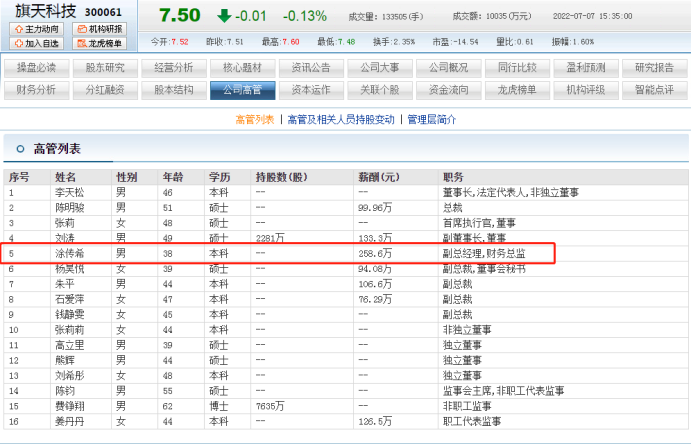Click stock name 旗天科技 title
This screenshot has width=691, height=444.
tap(46, 11)
